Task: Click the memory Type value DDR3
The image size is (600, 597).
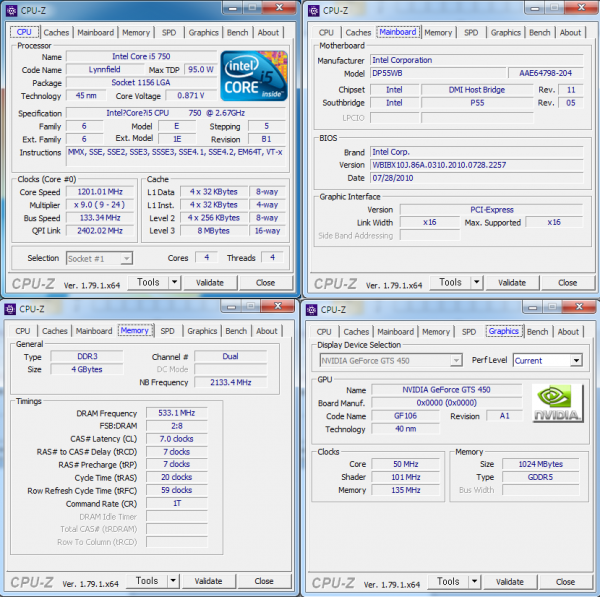Action: pyautogui.click(x=87, y=356)
